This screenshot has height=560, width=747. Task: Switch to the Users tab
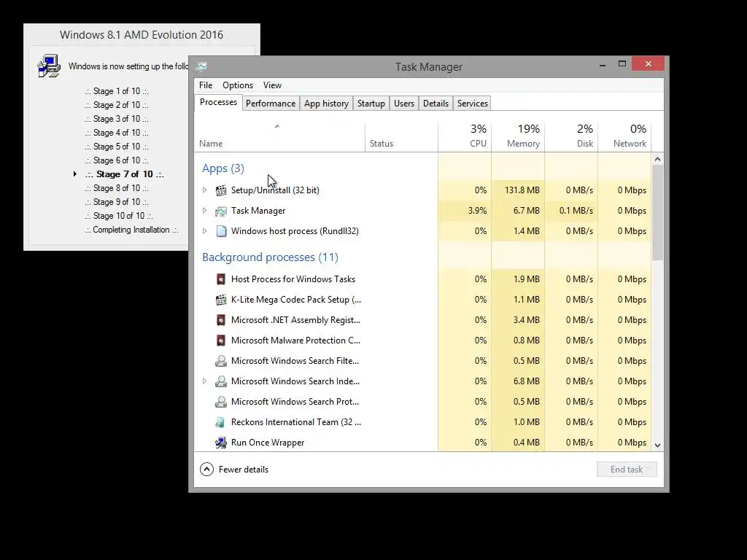404,104
